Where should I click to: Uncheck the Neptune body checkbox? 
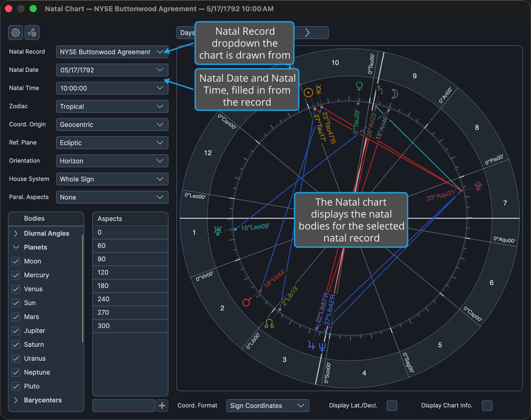pos(16,372)
